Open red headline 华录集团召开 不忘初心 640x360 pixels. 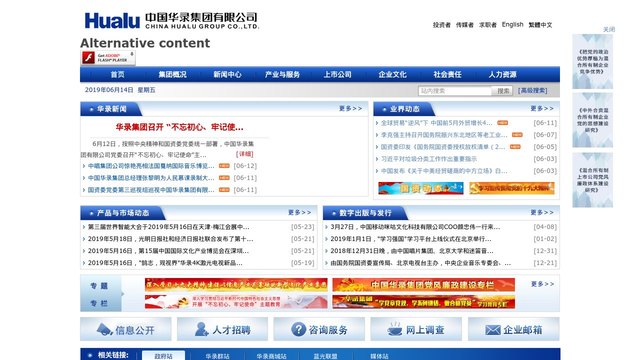coord(179,127)
